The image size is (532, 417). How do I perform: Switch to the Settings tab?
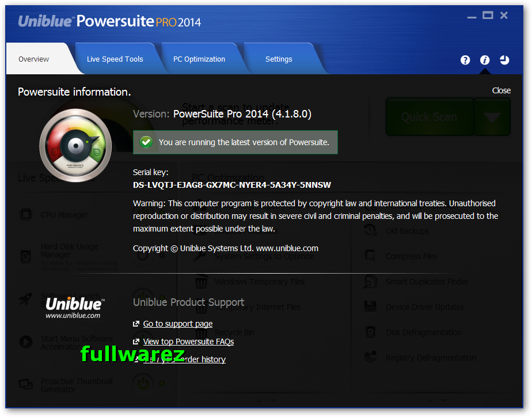tap(279, 59)
